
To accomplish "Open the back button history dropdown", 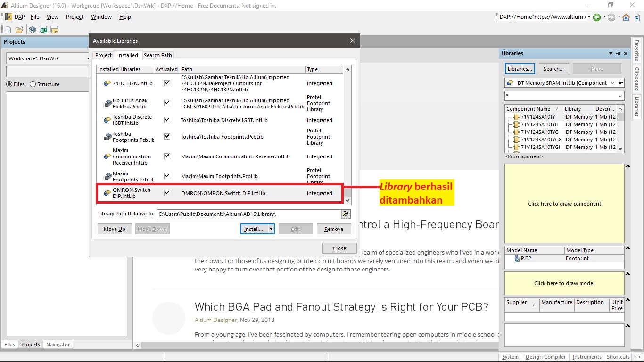I will [603, 17].
